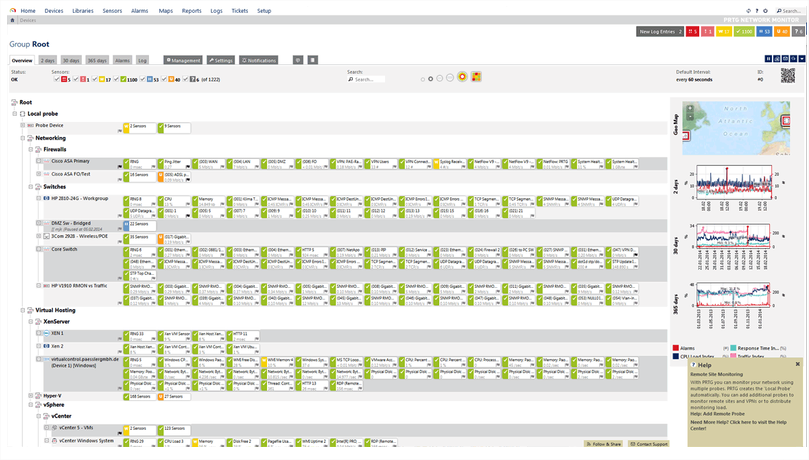Viewport: 809px width, 460px height.
Task: Toggle the Unusual filter checkbox showing 40
Action: click(x=164, y=79)
